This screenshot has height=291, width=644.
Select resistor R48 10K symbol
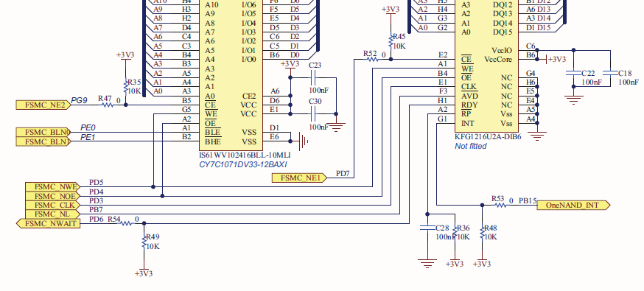click(482, 233)
